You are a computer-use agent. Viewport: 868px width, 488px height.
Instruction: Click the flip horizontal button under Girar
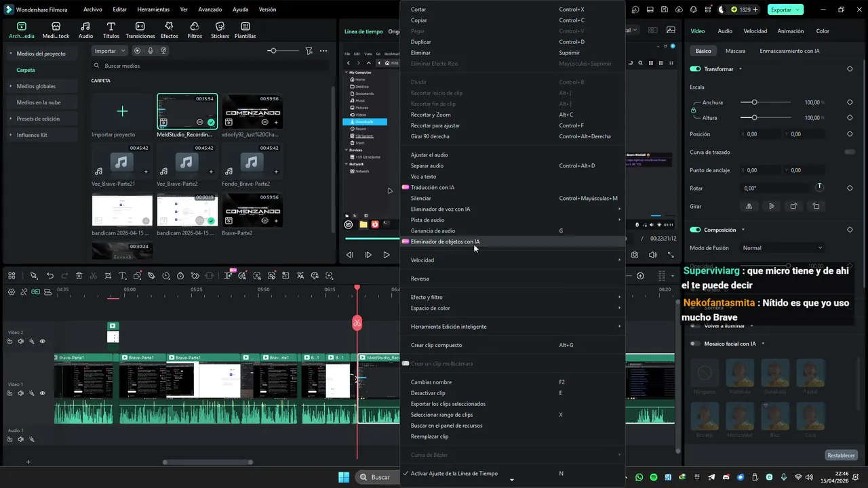749,206
